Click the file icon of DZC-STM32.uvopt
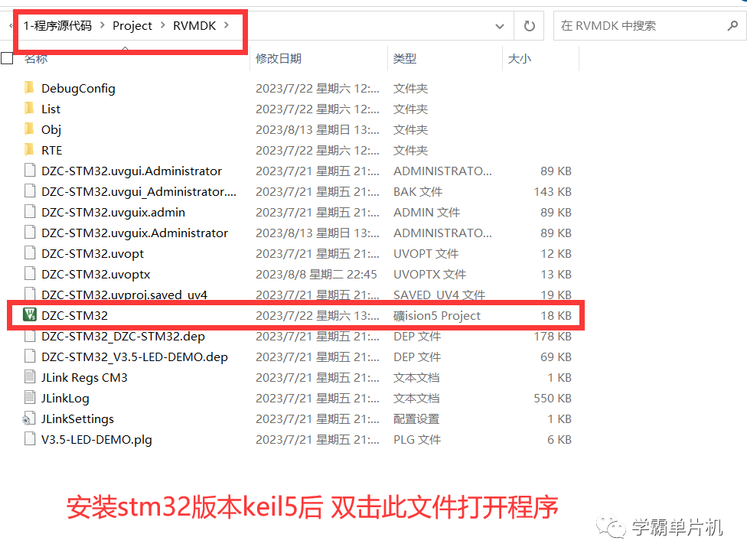 coord(30,253)
